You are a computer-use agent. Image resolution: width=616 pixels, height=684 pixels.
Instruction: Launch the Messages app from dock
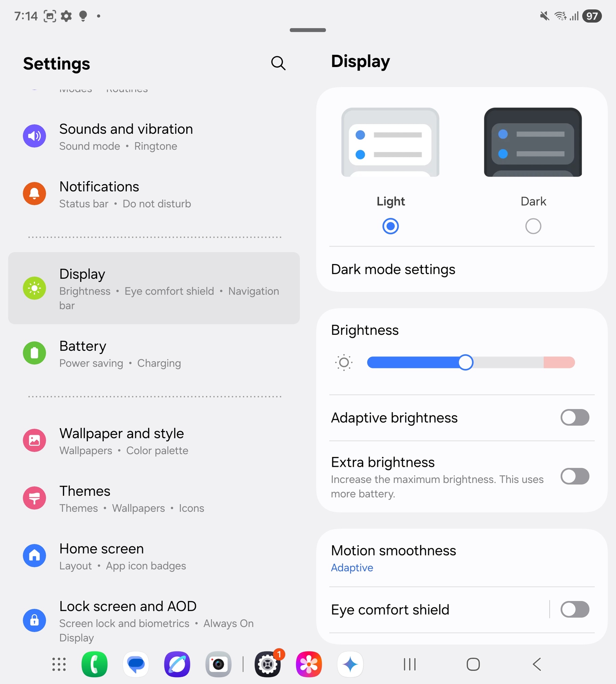[136, 665]
